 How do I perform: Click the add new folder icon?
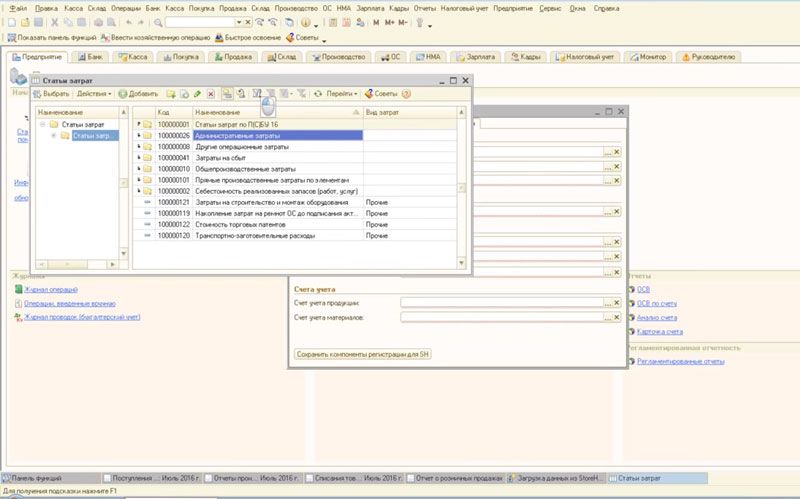click(170, 94)
